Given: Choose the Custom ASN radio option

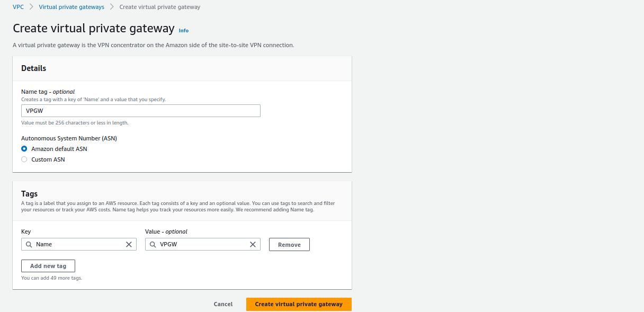Looking at the screenshot, I should point(24,159).
